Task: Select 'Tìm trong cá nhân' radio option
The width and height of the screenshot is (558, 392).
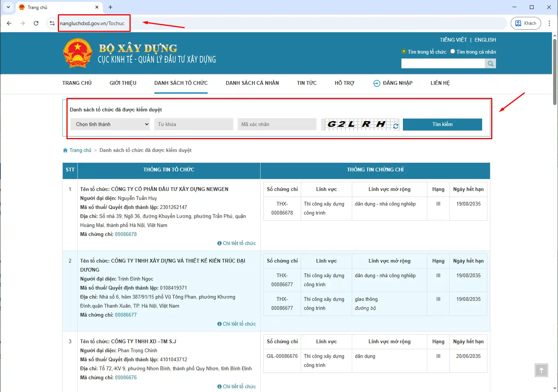Action: tap(452, 52)
